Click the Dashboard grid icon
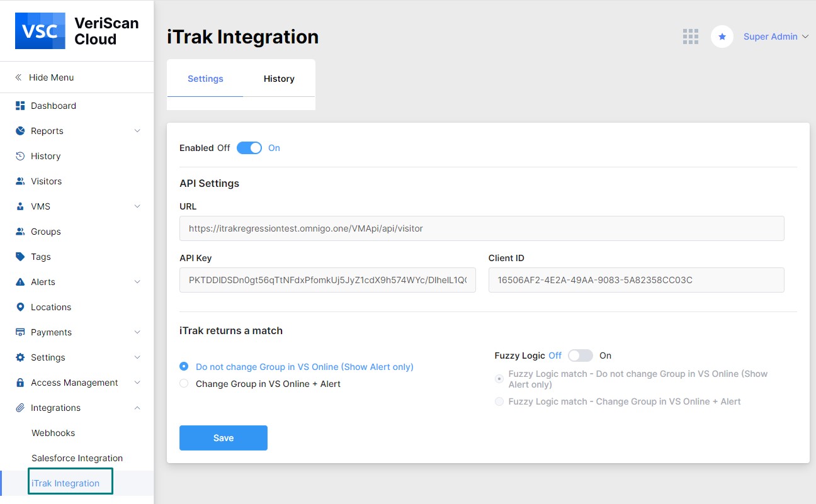This screenshot has height=504, width=816. (x=20, y=106)
